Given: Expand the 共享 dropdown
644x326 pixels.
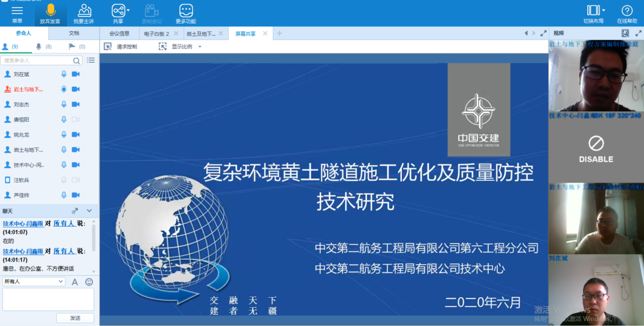Looking at the screenshot, I should pyautogui.click(x=128, y=10).
